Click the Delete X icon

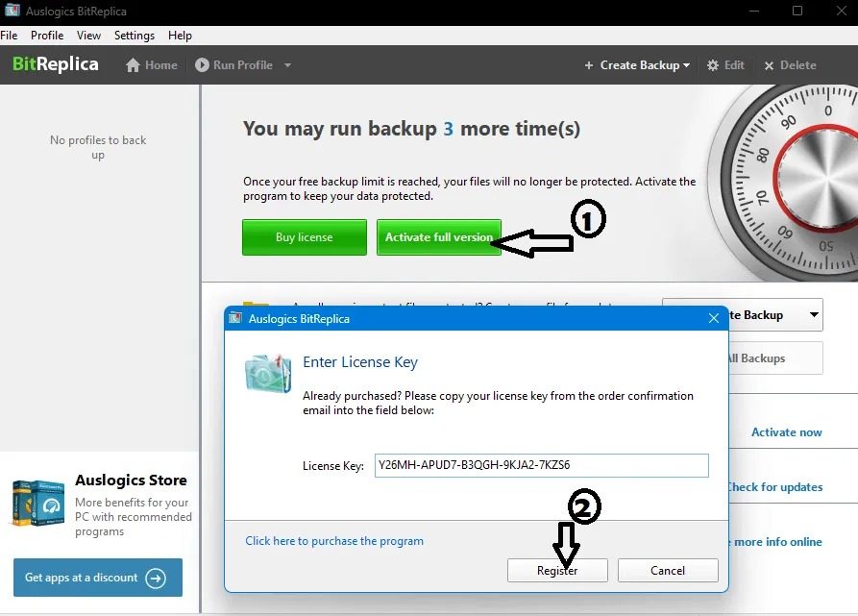pyautogui.click(x=770, y=65)
